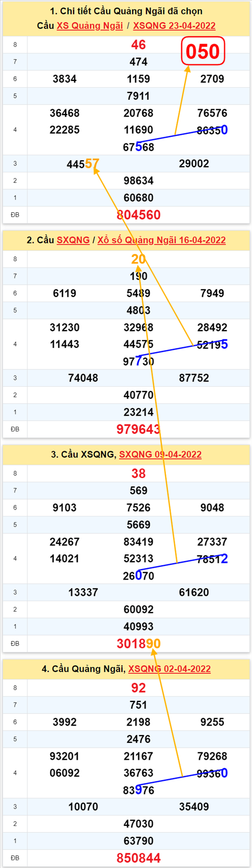Screen dimensions: 252x868
Task: Click the number 7949
Action: 213,293
